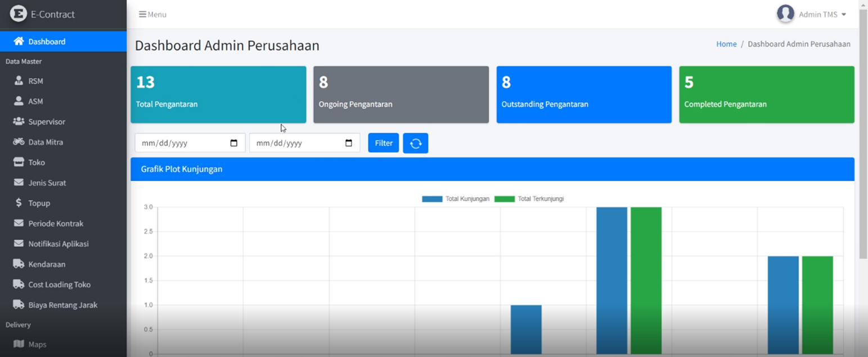Click the Home breadcrumb link
This screenshot has width=868, height=357.
coord(726,44)
